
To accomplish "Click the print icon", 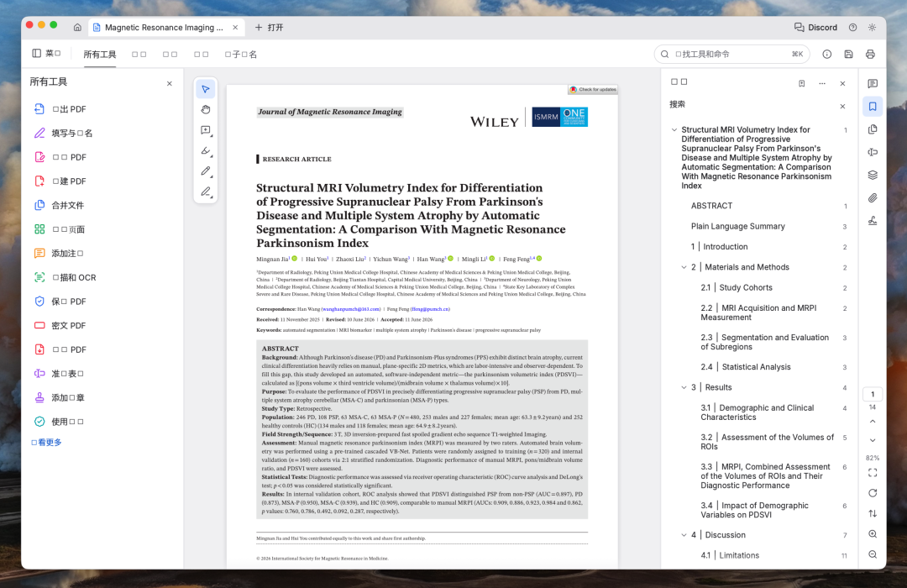I will (x=870, y=54).
